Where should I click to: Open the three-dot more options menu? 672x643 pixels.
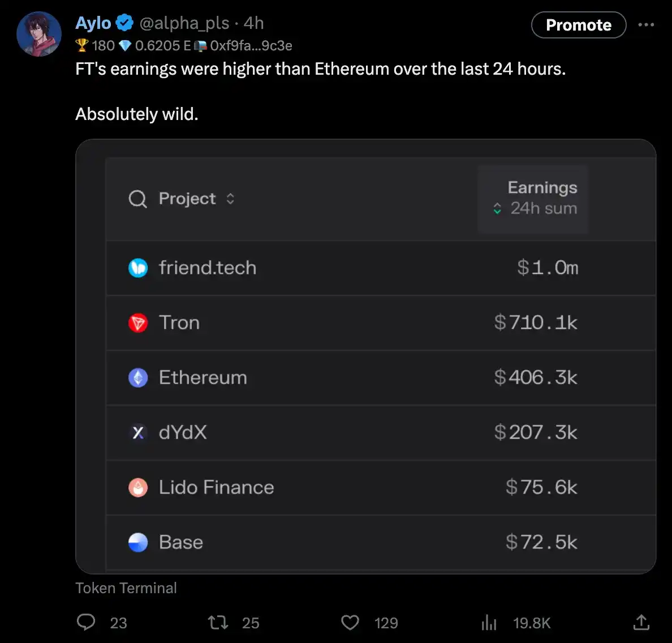coord(646,25)
